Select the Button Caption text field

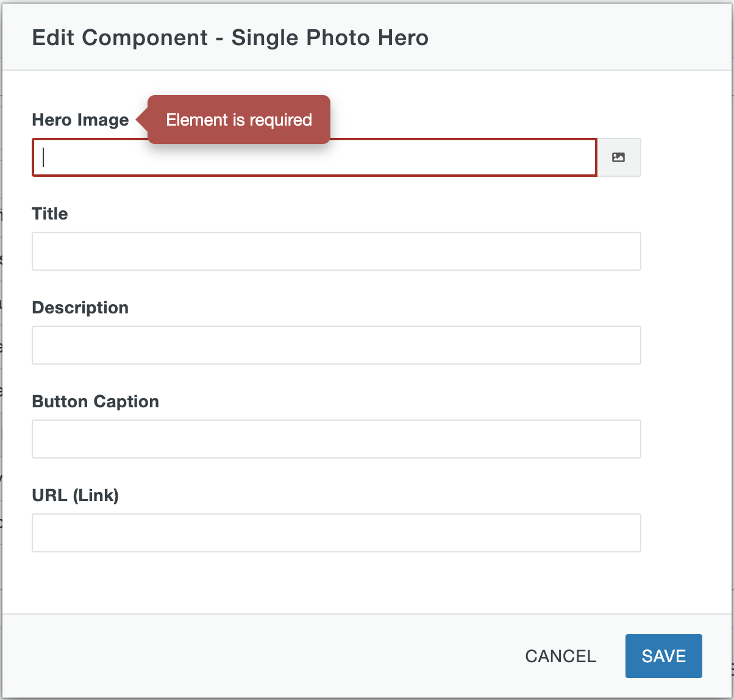click(x=336, y=439)
